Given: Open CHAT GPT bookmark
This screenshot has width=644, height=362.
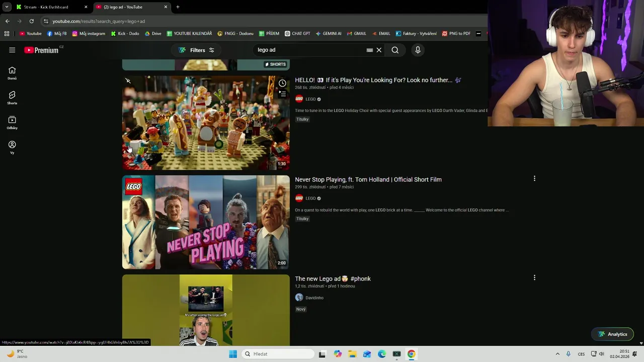Looking at the screenshot, I should 297,34.
